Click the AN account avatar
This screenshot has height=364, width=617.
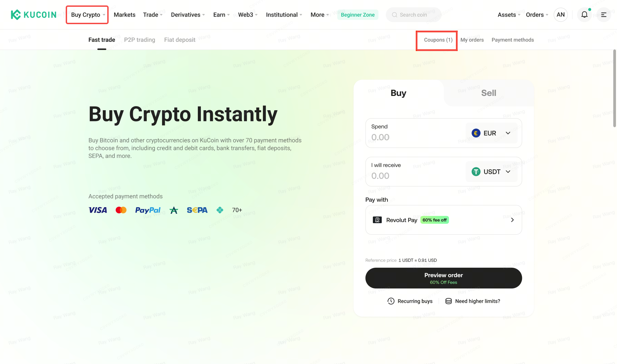pos(560,15)
